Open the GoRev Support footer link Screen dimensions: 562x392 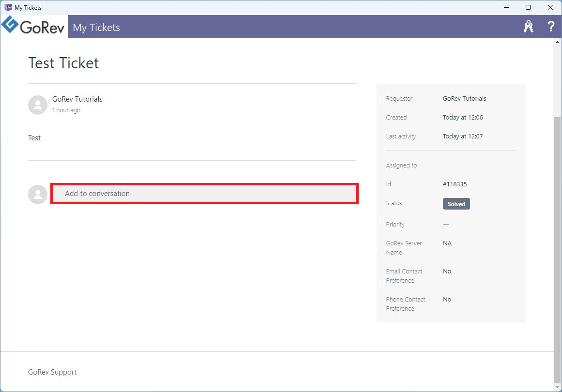(52, 372)
